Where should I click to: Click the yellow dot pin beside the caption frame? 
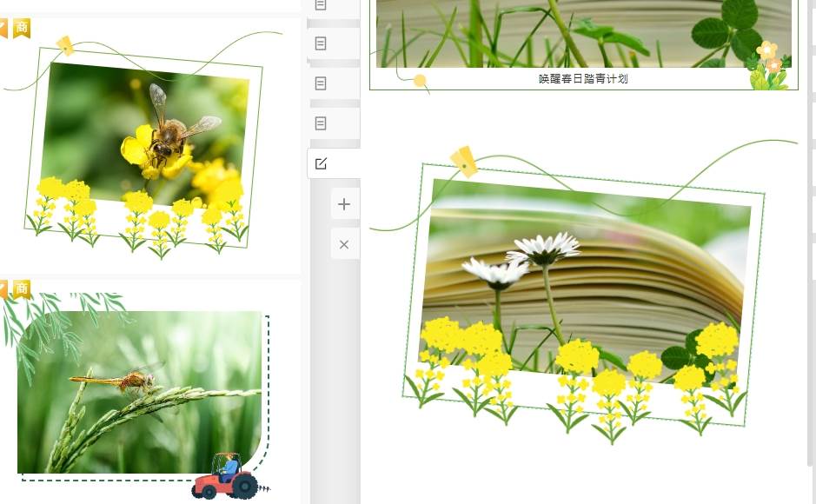(x=420, y=81)
